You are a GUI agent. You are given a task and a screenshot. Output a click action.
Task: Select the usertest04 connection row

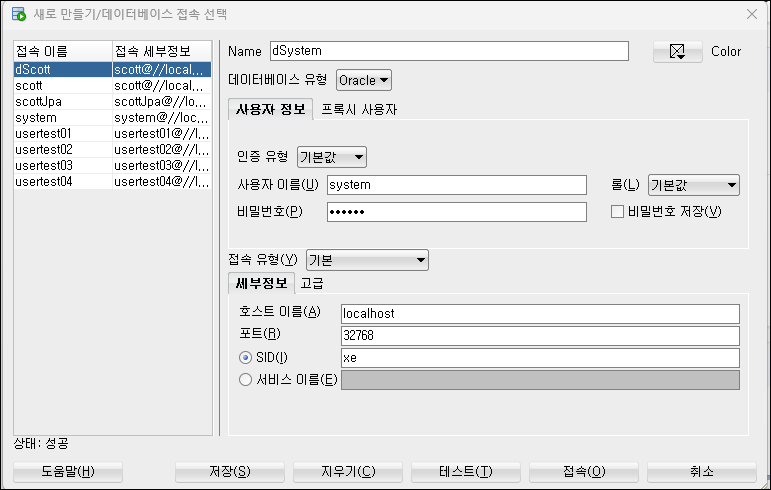coord(113,181)
